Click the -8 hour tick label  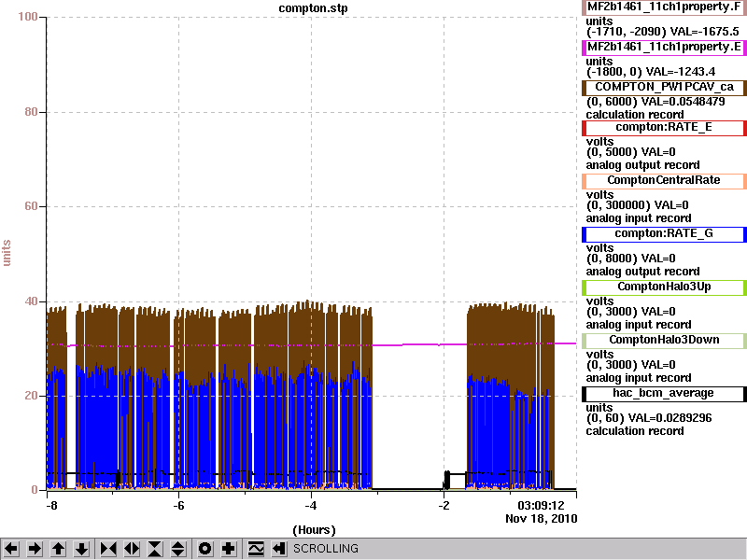(51, 505)
